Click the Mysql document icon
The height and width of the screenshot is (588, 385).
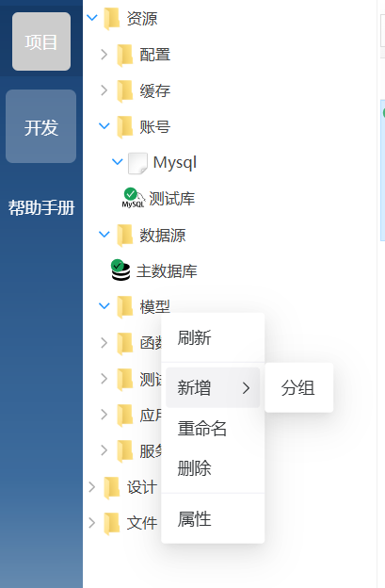137,163
